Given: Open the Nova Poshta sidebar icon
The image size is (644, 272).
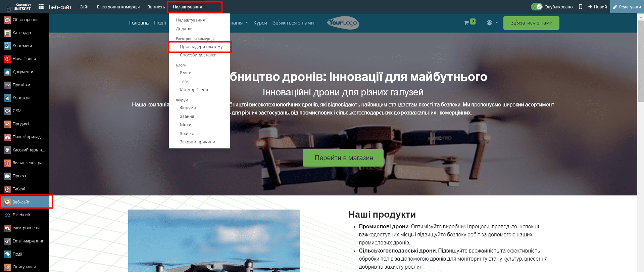Looking at the screenshot, I should (7, 59).
